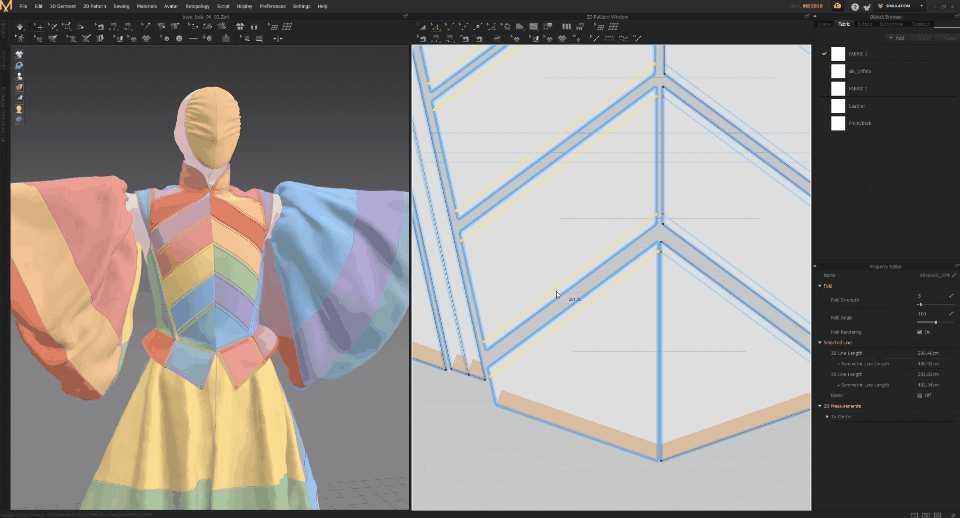Click the pencil icon next to Fold Strength
This screenshot has width=960, height=518.
(x=951, y=296)
